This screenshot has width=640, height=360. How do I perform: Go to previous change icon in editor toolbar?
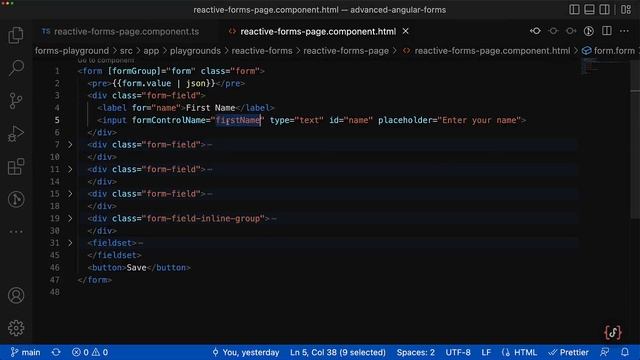[x=553, y=31]
